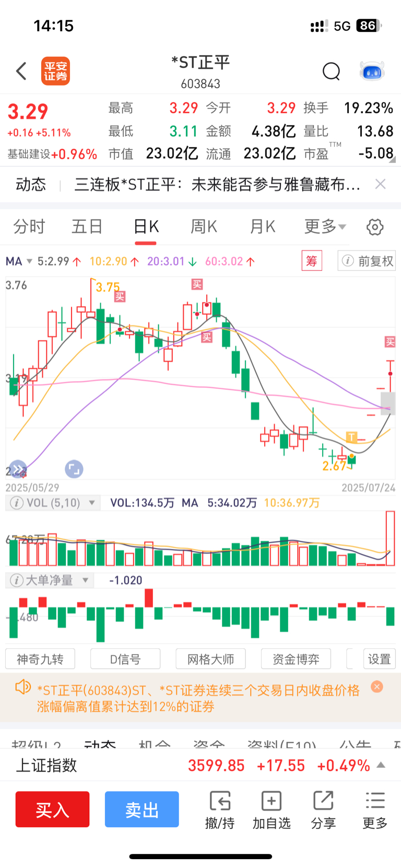The image size is (401, 868).
Task: Open chart settings gear icon
Action: [375, 227]
